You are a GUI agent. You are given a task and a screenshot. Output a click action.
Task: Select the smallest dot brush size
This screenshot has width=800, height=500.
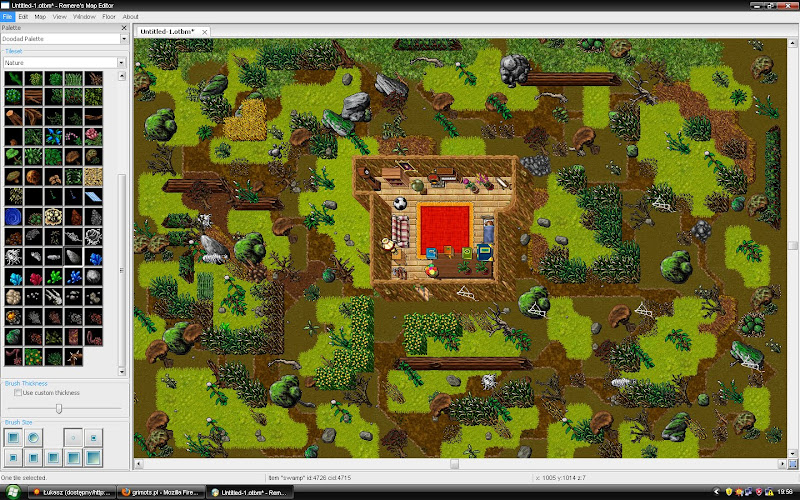73,437
